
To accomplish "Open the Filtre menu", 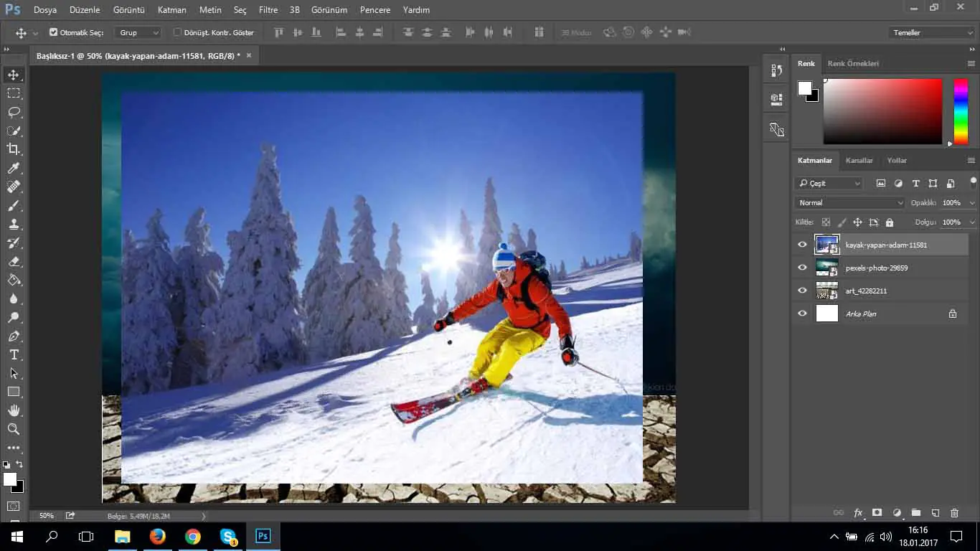I will pyautogui.click(x=268, y=10).
